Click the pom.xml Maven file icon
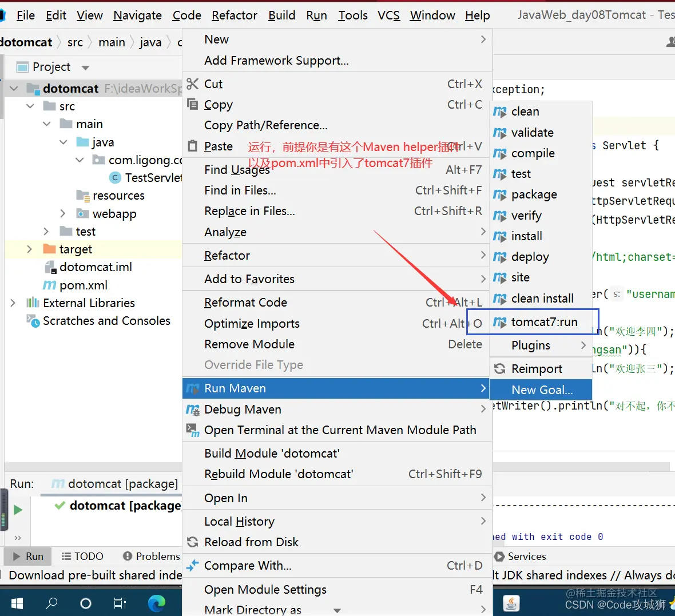675x616 pixels. click(50, 285)
